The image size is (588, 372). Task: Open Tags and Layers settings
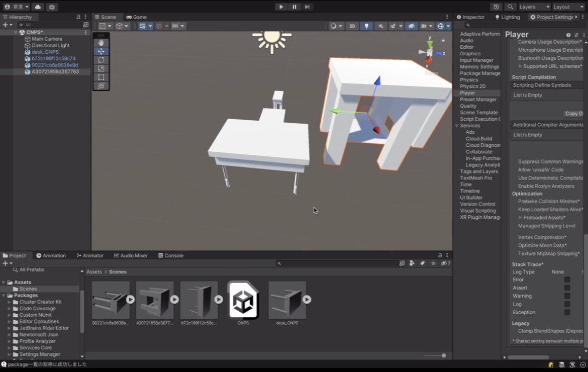pos(479,171)
